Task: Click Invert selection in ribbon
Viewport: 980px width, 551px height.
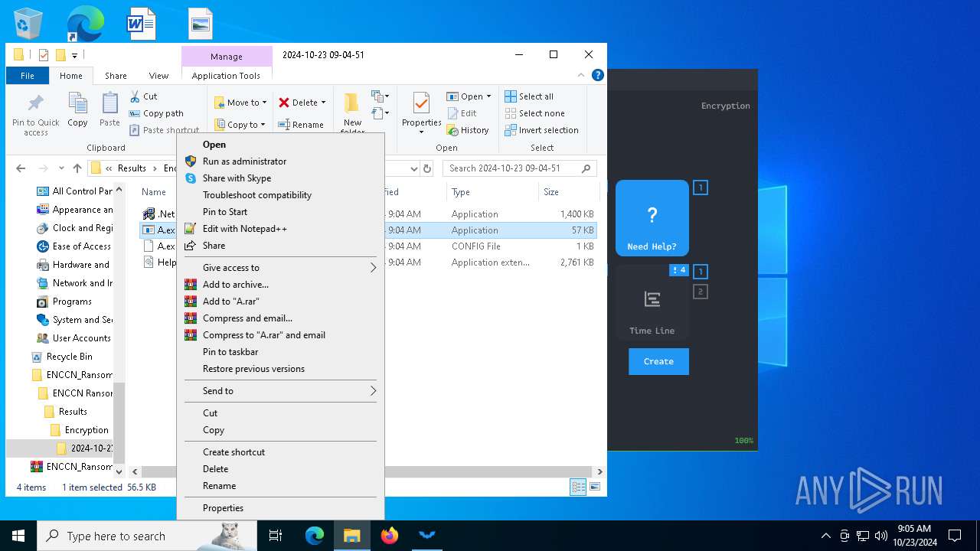Action: click(x=541, y=130)
